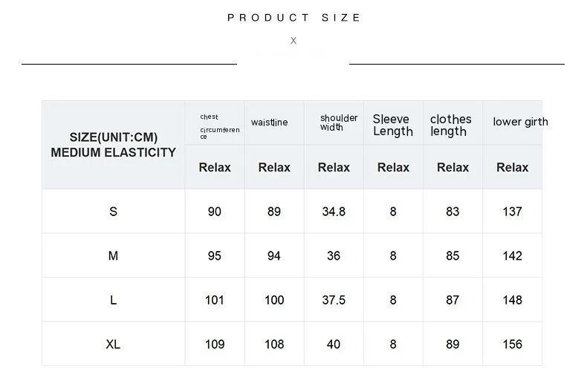587x392 pixels.
Task: Select the size M row label
Action: click(113, 256)
